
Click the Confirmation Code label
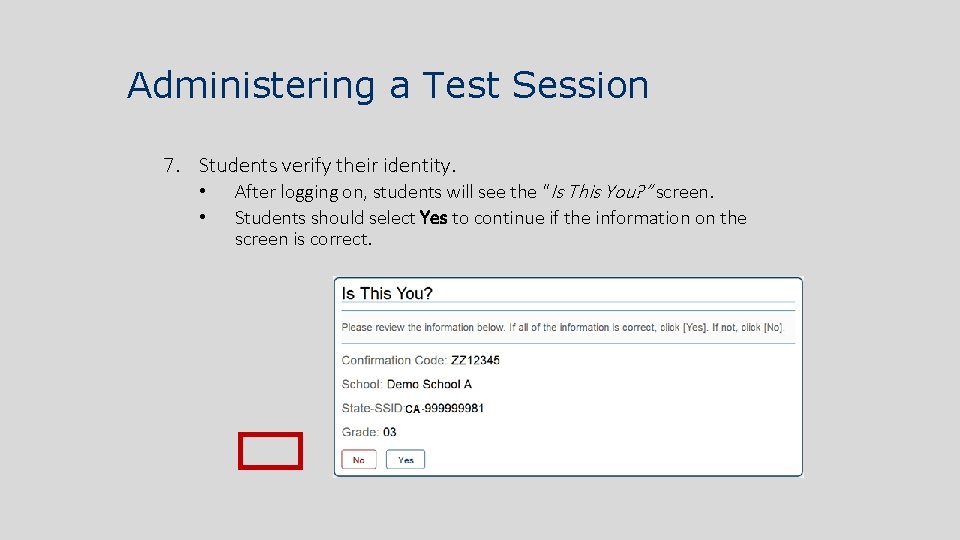[394, 360]
